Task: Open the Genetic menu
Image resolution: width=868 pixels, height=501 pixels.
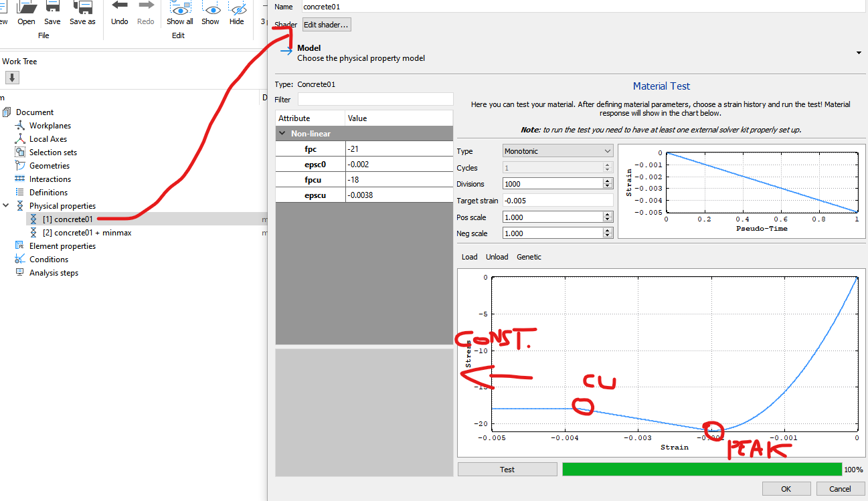Action: click(529, 257)
